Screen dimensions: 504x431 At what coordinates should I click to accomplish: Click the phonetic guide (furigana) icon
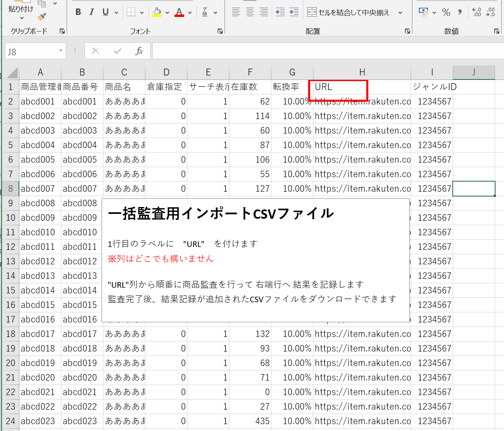[205, 12]
